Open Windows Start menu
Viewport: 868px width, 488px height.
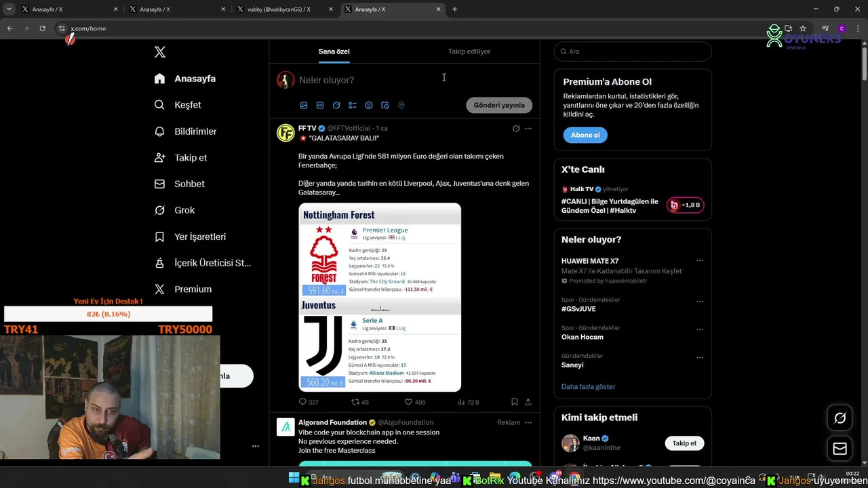pos(294,479)
